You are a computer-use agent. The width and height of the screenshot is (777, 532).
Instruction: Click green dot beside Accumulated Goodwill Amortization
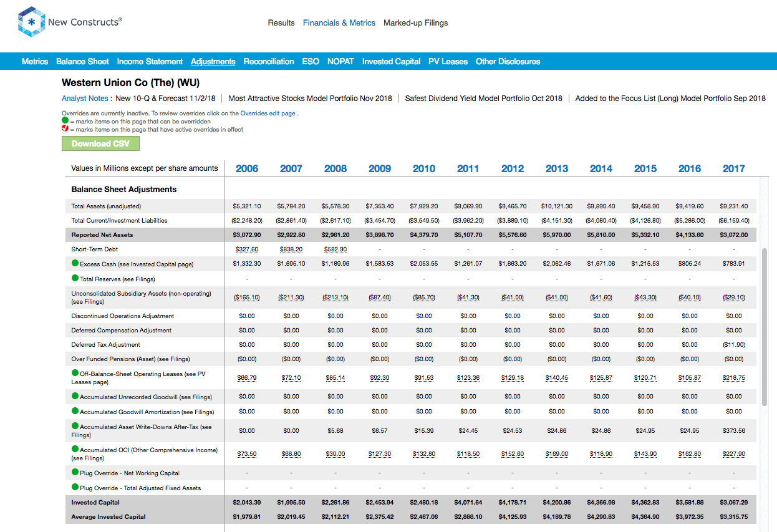pos(75,411)
